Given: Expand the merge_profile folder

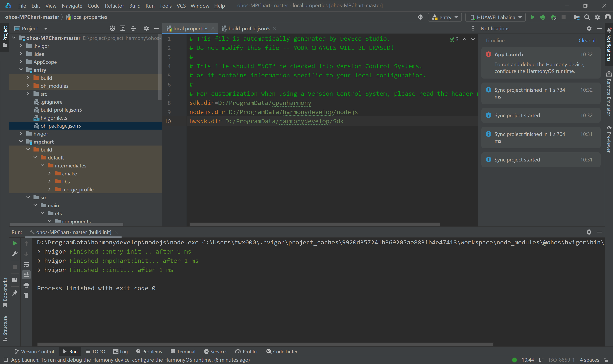Looking at the screenshot, I should point(49,189).
